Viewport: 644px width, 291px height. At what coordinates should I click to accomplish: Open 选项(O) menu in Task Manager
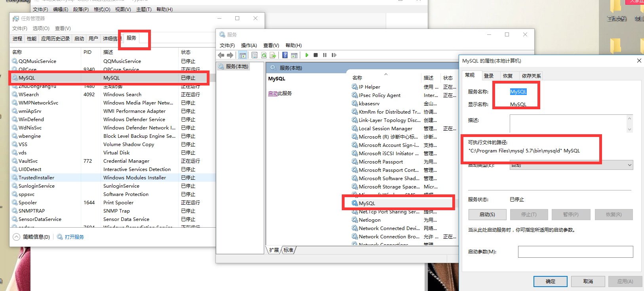[x=41, y=29]
